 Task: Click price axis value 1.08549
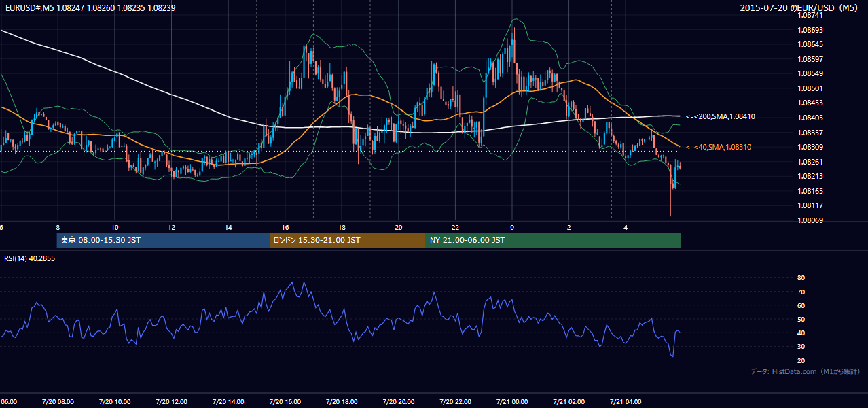point(811,73)
